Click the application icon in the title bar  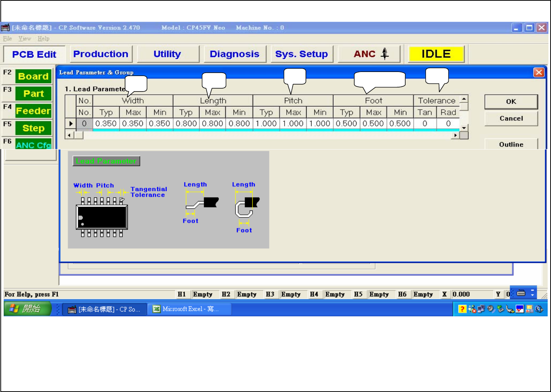click(x=5, y=28)
